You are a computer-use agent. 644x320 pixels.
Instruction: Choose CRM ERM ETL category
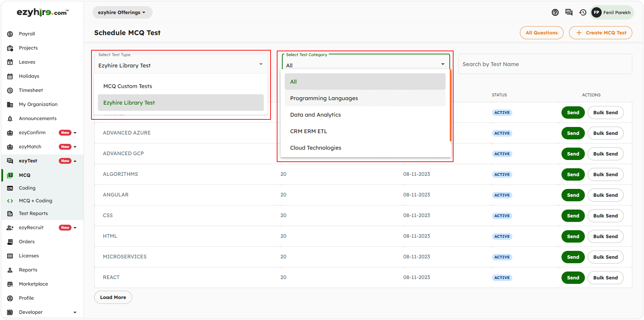365,131
